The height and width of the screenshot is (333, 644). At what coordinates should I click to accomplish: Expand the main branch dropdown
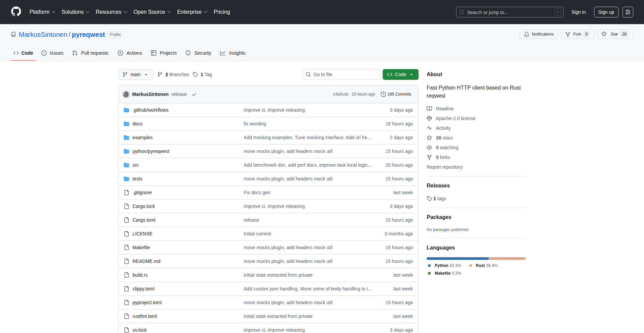point(135,74)
